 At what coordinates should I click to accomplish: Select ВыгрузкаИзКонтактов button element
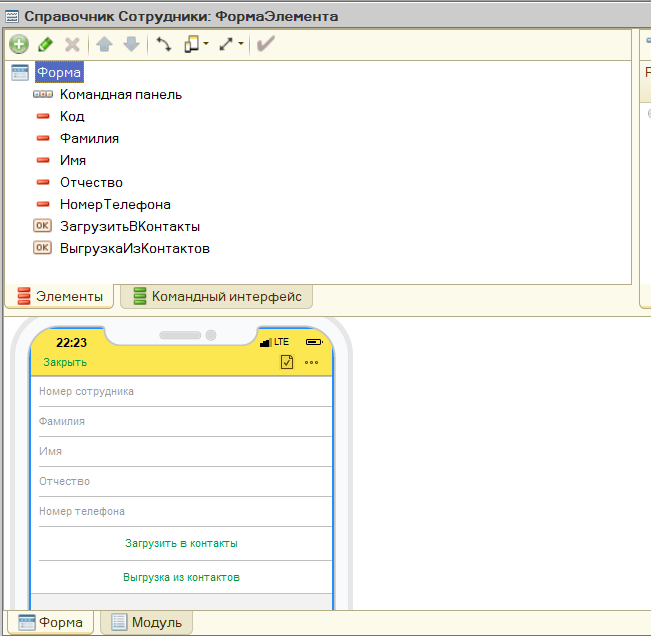pyautogui.click(x=135, y=249)
